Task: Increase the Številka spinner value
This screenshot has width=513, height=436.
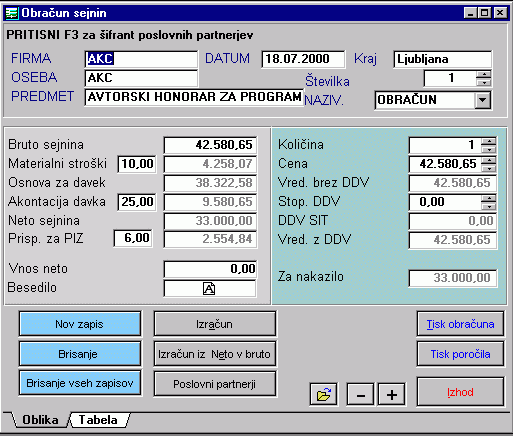Action: [483, 74]
